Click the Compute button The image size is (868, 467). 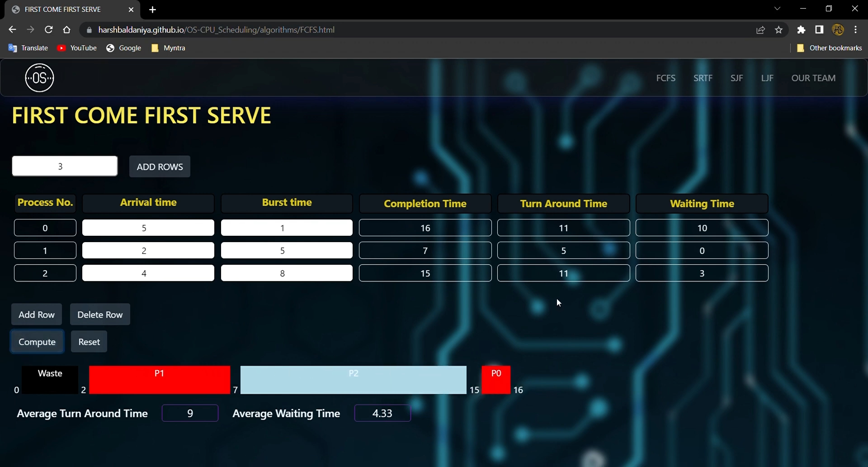tap(37, 342)
